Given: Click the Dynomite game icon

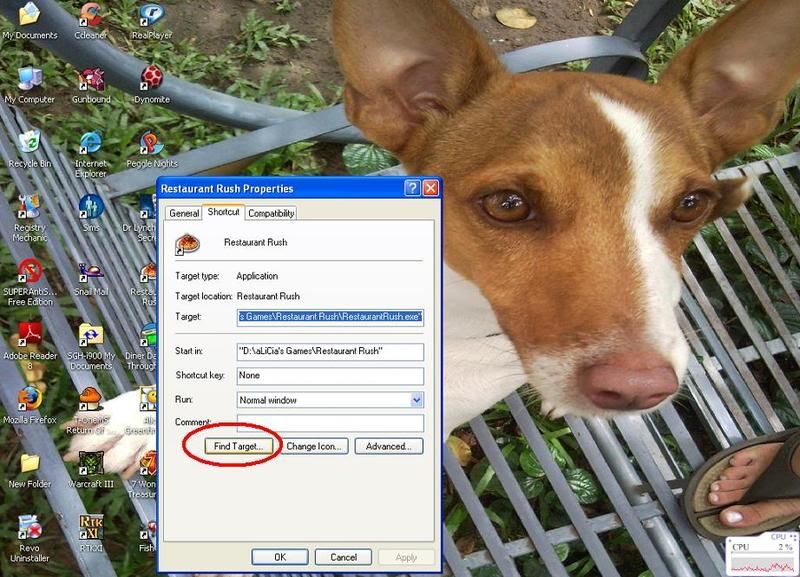Looking at the screenshot, I should [150, 80].
